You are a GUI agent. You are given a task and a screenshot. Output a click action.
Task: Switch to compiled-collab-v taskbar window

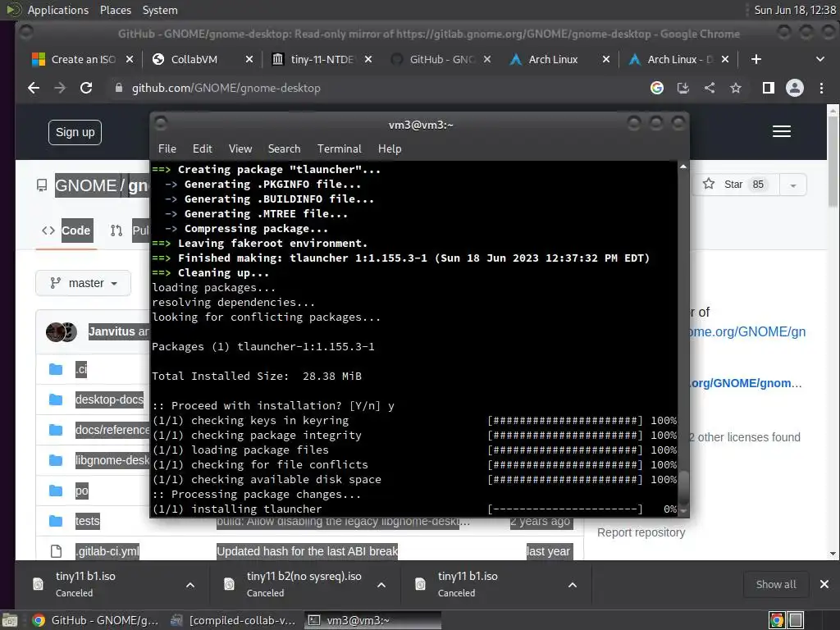(233, 620)
